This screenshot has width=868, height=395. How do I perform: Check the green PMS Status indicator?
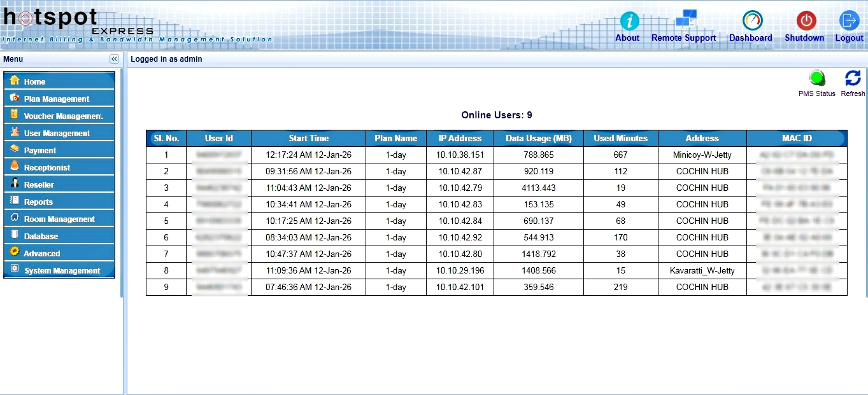coord(817,79)
